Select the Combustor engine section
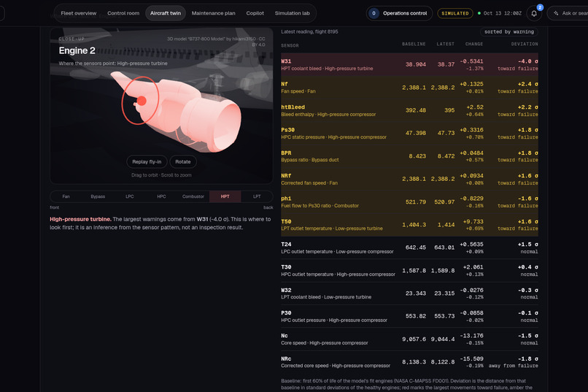The height and width of the screenshot is (392, 588). tap(193, 196)
